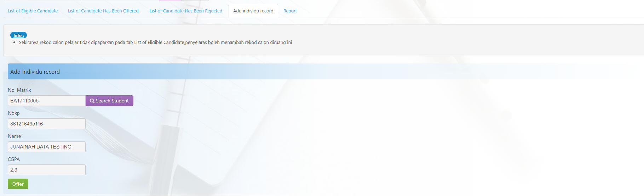Go to List of Candidate Has Been Rejected
Viewport: 644px width, 196px height.
pos(186,11)
